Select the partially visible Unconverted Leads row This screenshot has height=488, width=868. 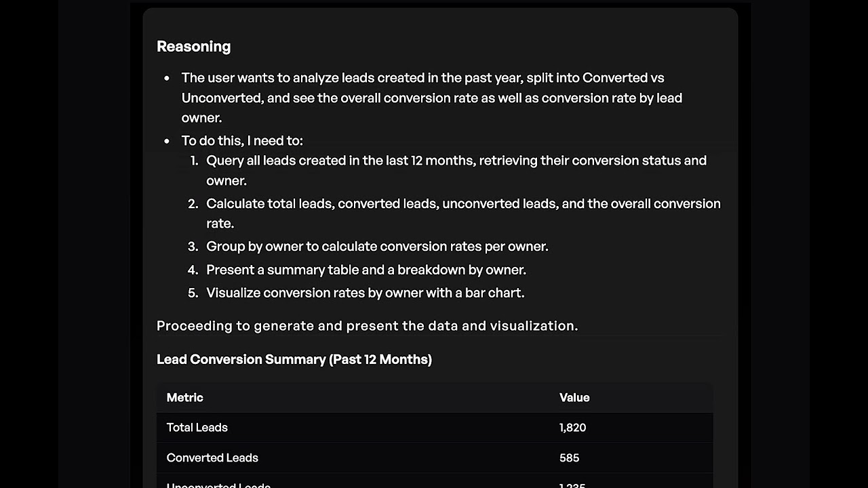pos(435,482)
